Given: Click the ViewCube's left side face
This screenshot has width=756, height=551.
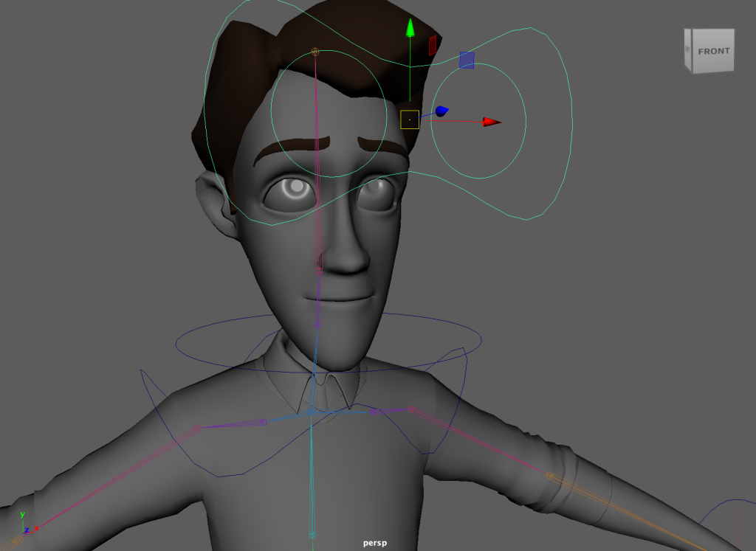Looking at the screenshot, I should (688, 50).
